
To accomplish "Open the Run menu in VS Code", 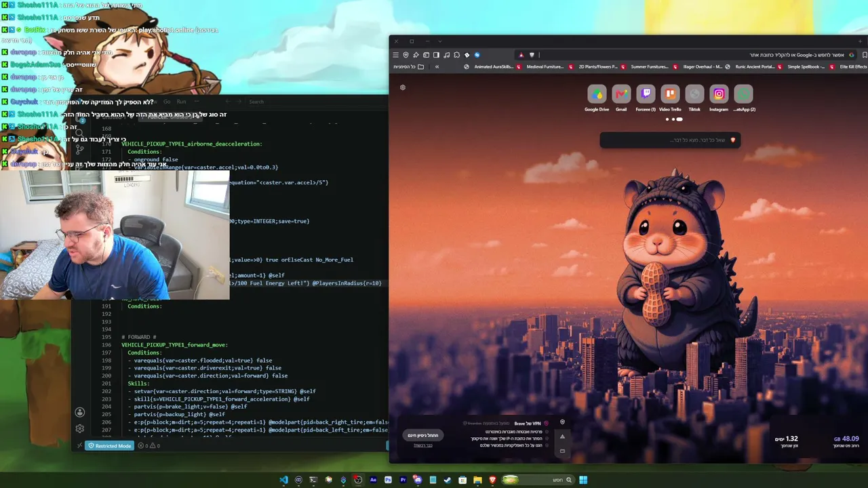I will [x=181, y=102].
